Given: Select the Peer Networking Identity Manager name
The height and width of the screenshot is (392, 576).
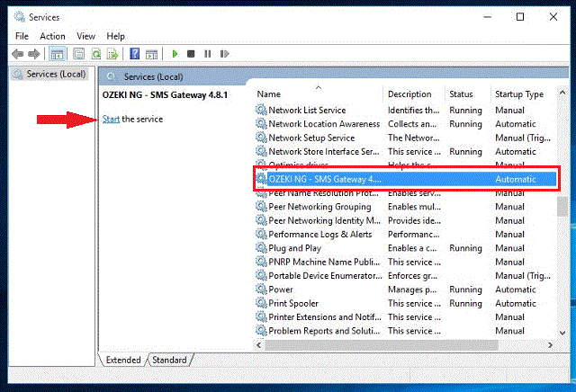Looking at the screenshot, I should 324,220.
